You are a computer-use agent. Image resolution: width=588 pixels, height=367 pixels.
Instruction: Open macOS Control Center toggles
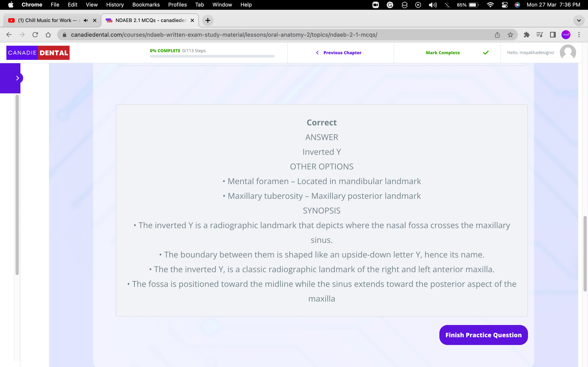[x=504, y=5]
